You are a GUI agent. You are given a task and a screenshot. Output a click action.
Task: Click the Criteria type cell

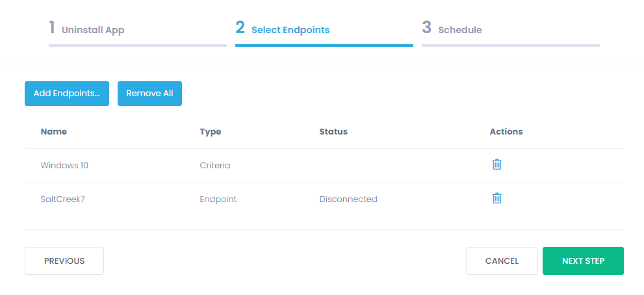click(215, 166)
